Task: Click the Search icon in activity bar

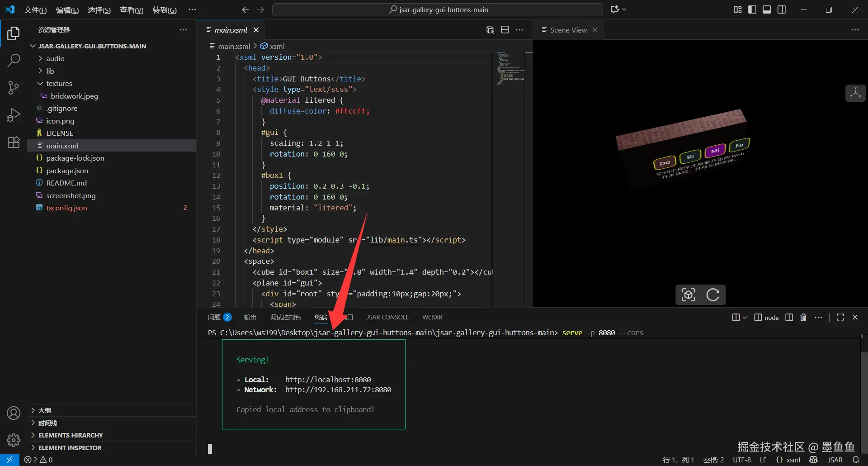Action: click(x=14, y=60)
